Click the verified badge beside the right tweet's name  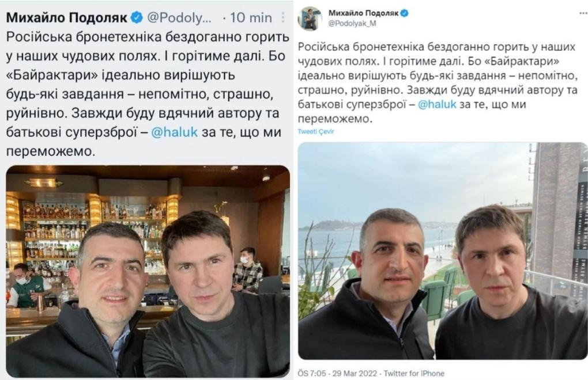[x=404, y=13]
